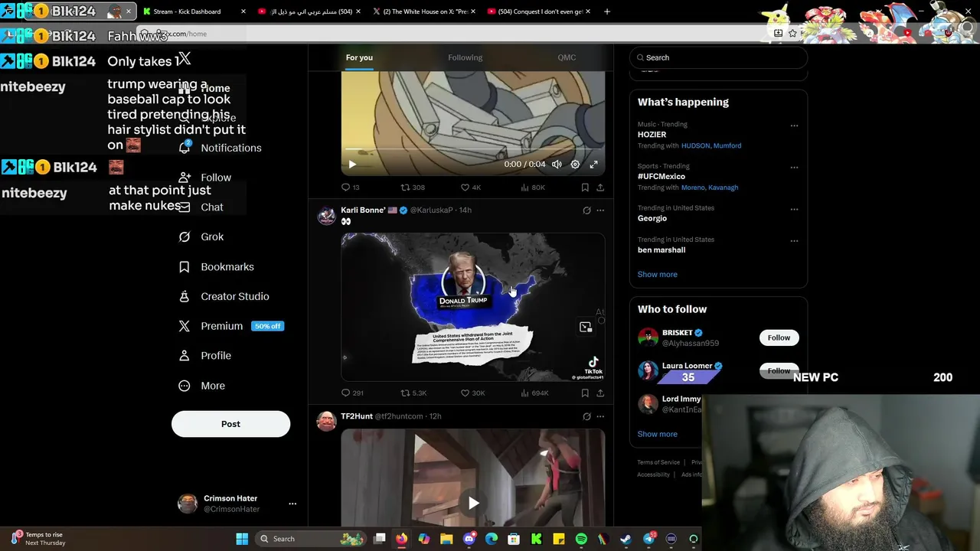The height and width of the screenshot is (551, 980).
Task: Switch to the For you tab
Action: pyautogui.click(x=359, y=57)
